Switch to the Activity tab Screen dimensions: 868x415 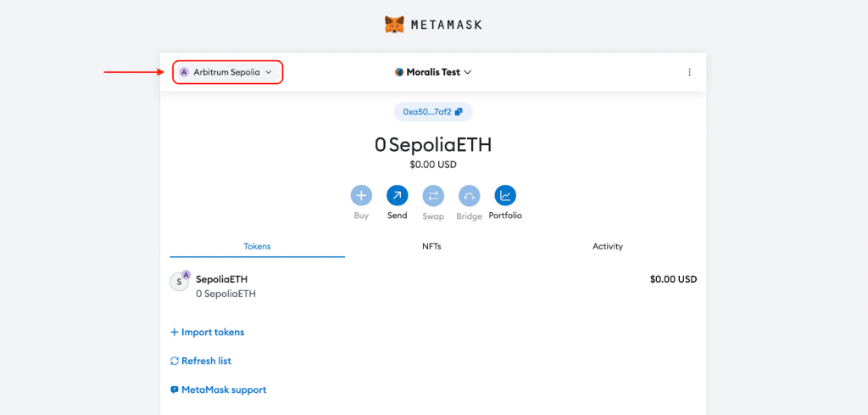[x=607, y=246]
